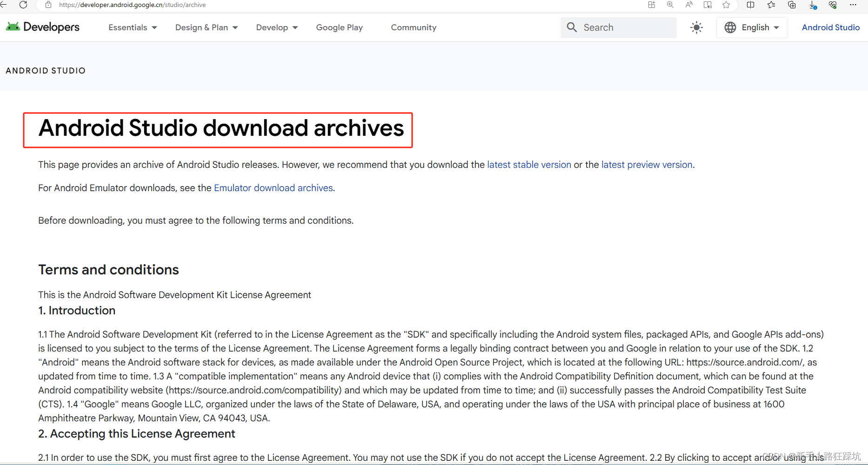Open the English language dropdown
868x465 pixels.
click(752, 27)
